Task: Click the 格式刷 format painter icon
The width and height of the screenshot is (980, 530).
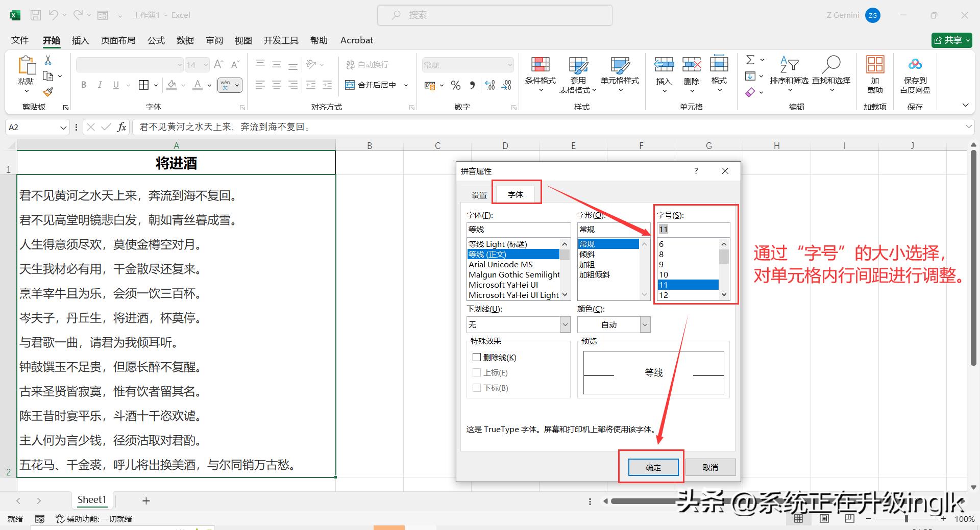Action: point(48,92)
